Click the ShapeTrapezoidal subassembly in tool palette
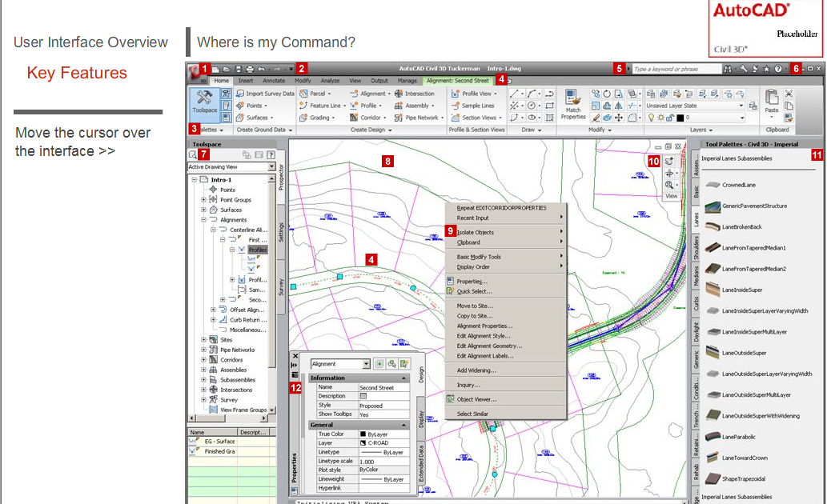Viewport: 827px width, 504px height. (x=735, y=478)
